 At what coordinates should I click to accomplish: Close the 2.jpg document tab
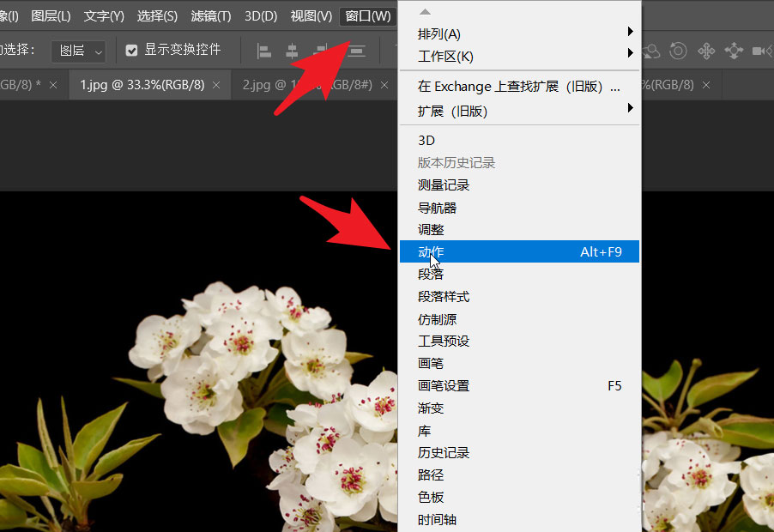click(x=384, y=85)
